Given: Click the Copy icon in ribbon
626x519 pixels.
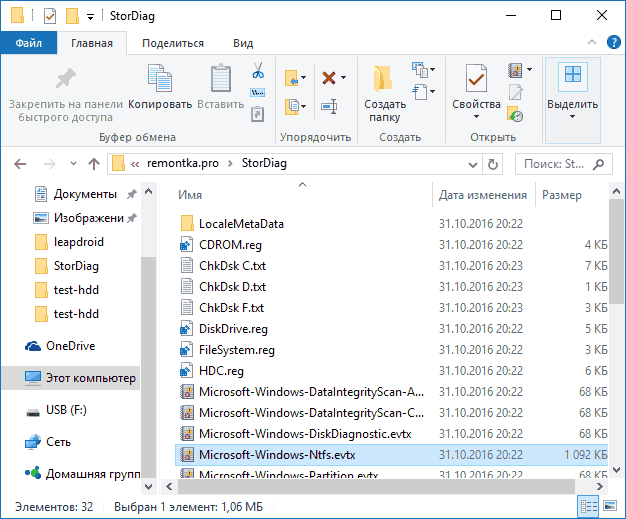Looking at the screenshot, I should pos(160,78).
